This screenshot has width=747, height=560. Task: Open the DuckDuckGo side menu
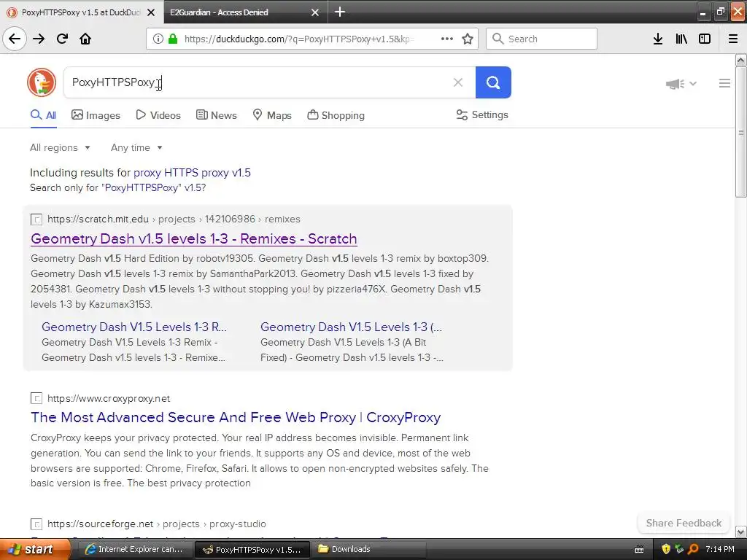coord(724,83)
